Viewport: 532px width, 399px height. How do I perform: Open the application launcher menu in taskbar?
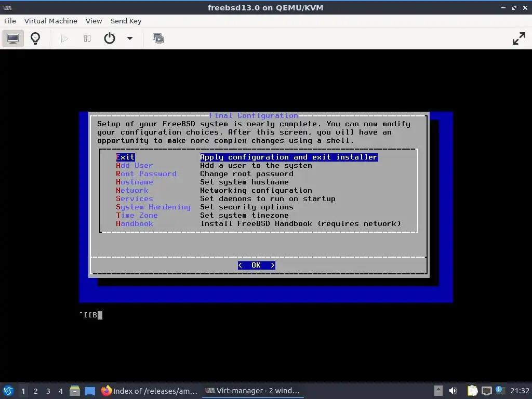[x=8, y=391]
